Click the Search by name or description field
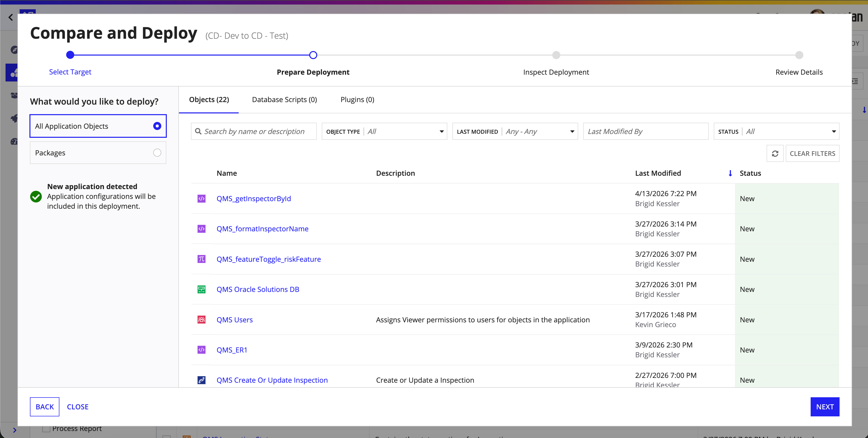The height and width of the screenshot is (438, 868). coord(254,131)
